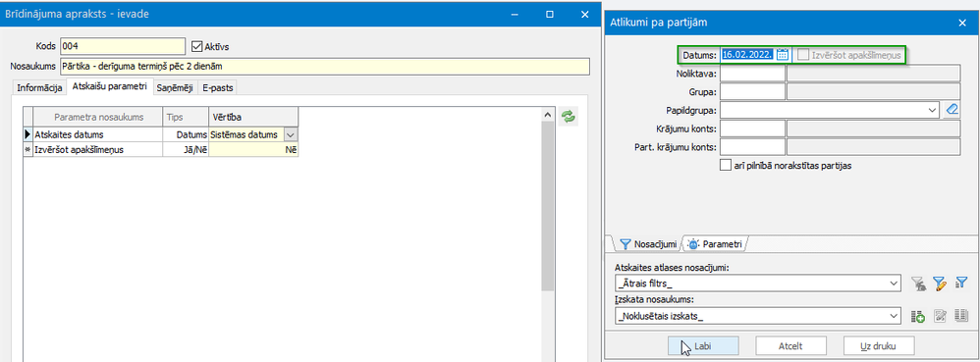980x362 pixels.
Task: Close the Atlikumi pa partijām dialog
Action: pyautogui.click(x=962, y=23)
